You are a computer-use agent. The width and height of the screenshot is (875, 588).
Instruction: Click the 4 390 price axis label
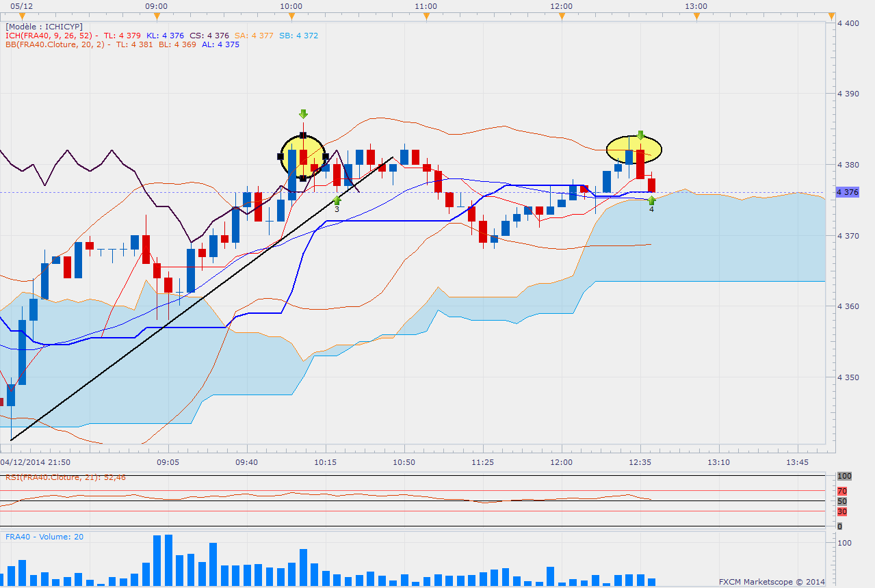(x=849, y=94)
